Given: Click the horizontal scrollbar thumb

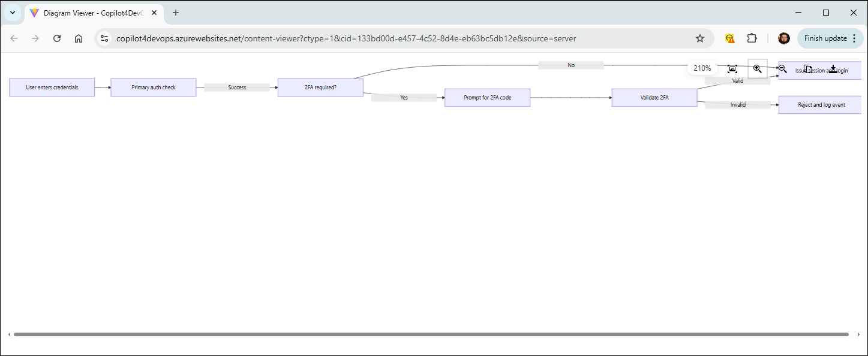Looking at the screenshot, I should (x=431, y=334).
